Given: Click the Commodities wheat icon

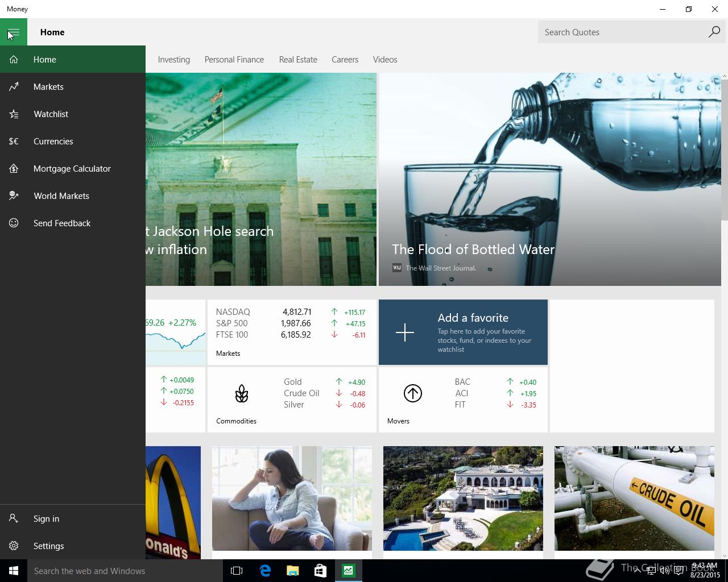Looking at the screenshot, I should point(242,393).
